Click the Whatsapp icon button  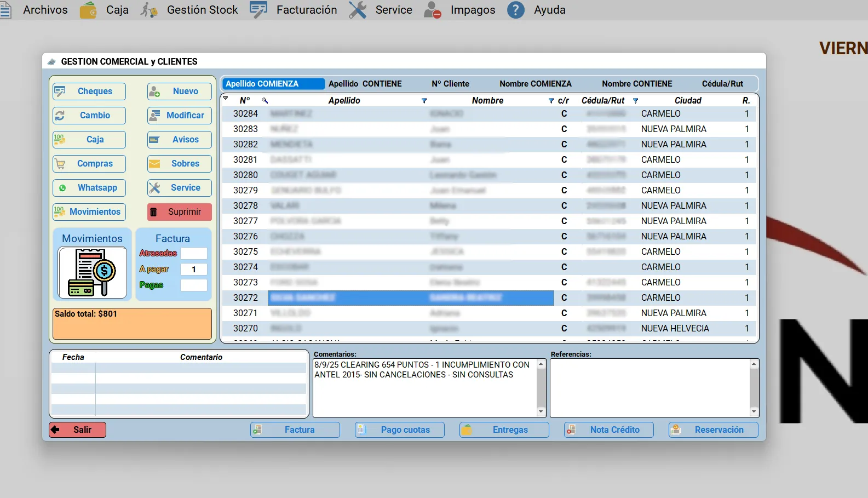pos(89,188)
